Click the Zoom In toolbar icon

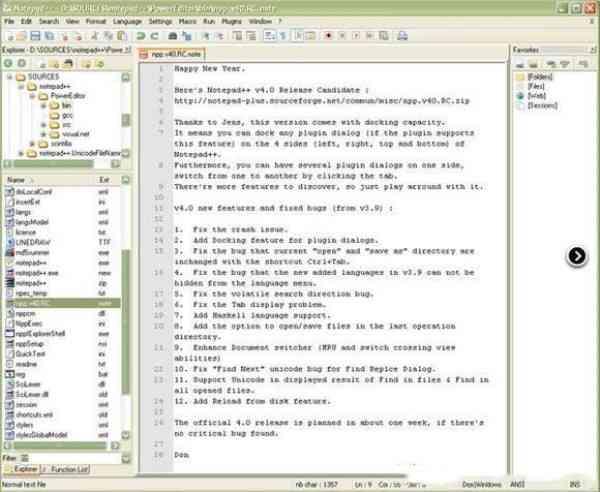[x=205, y=36]
